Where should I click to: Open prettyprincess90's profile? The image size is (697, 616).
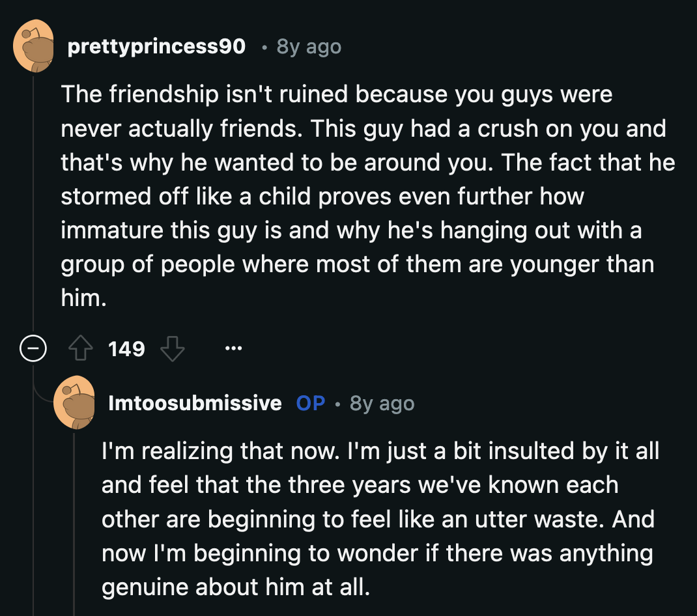tap(156, 46)
